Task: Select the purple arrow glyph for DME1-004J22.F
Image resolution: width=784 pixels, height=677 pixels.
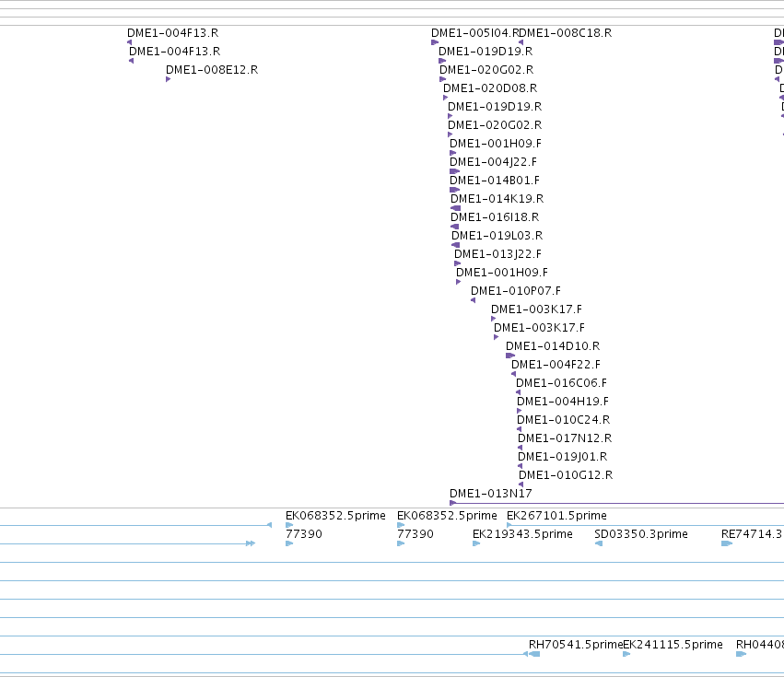Action: click(454, 171)
